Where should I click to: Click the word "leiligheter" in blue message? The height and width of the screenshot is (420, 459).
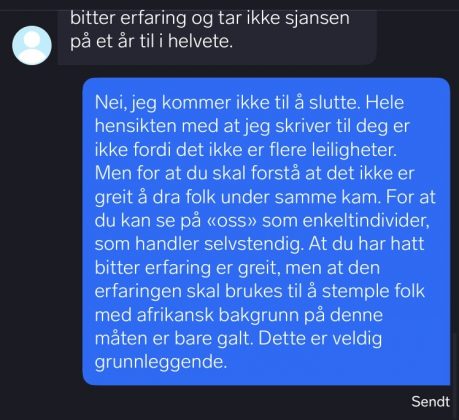[x=353, y=150]
